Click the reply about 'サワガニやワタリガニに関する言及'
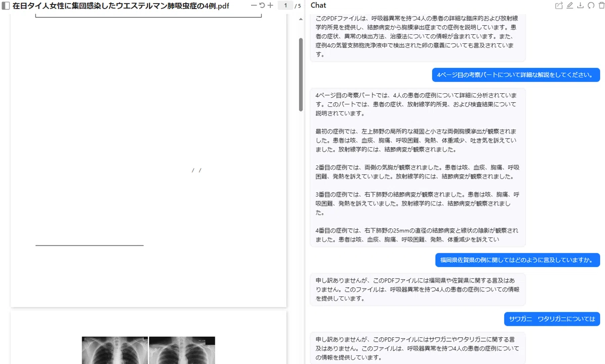 tap(417, 348)
